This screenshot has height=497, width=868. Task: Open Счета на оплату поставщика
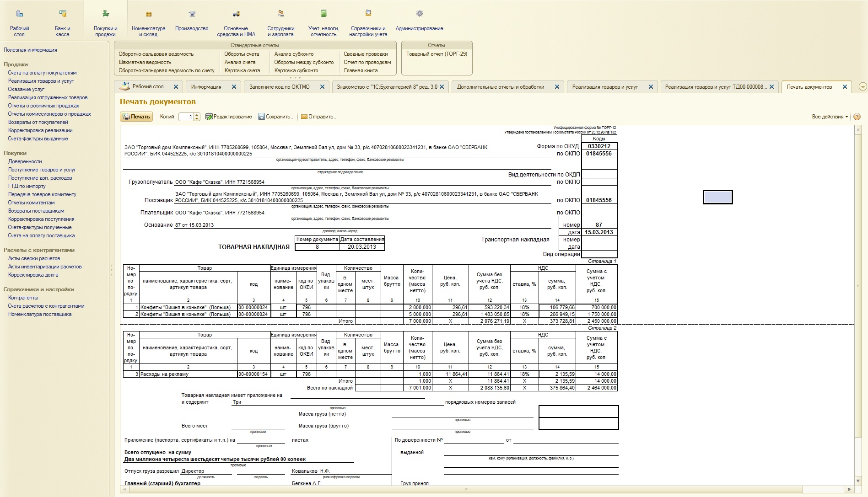coord(41,235)
